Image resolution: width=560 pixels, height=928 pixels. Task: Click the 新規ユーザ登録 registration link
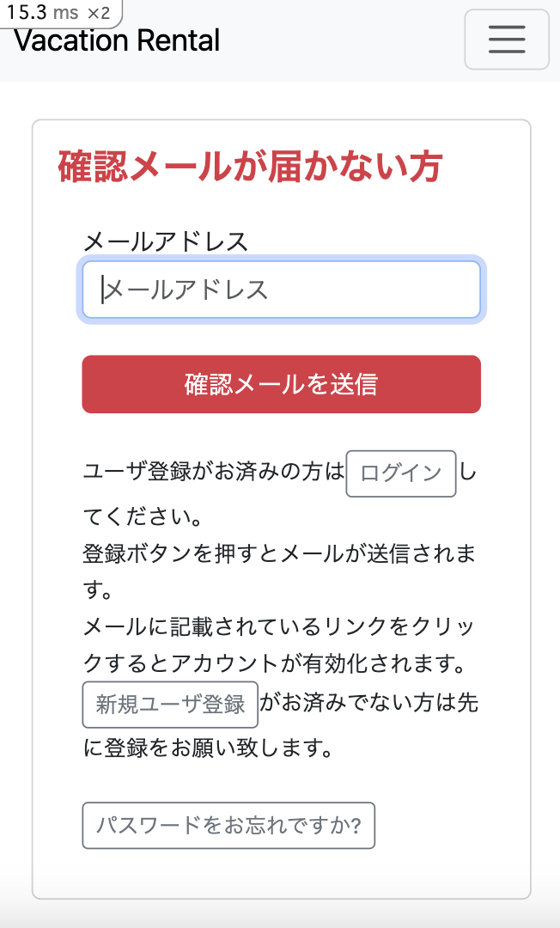tap(169, 705)
